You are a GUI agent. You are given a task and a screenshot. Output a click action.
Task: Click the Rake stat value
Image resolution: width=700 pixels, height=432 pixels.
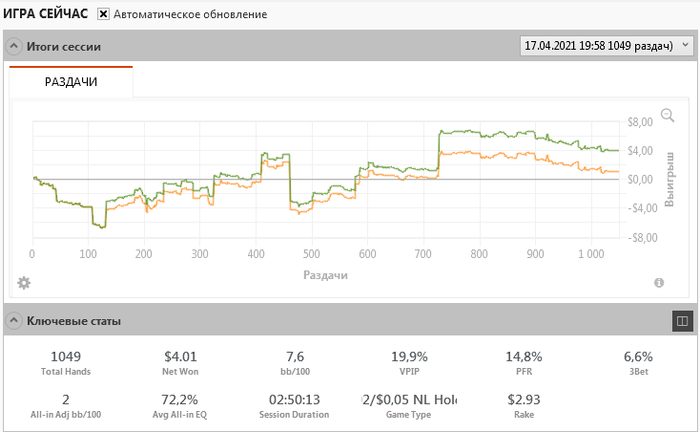click(x=524, y=400)
